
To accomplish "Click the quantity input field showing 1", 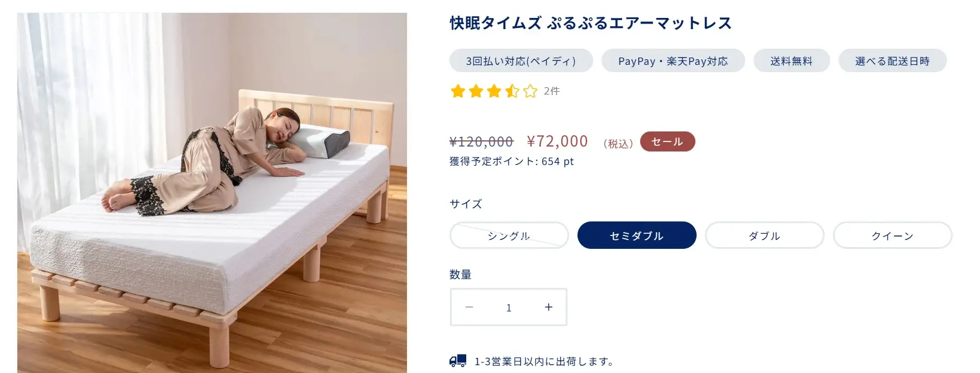I will click(509, 306).
